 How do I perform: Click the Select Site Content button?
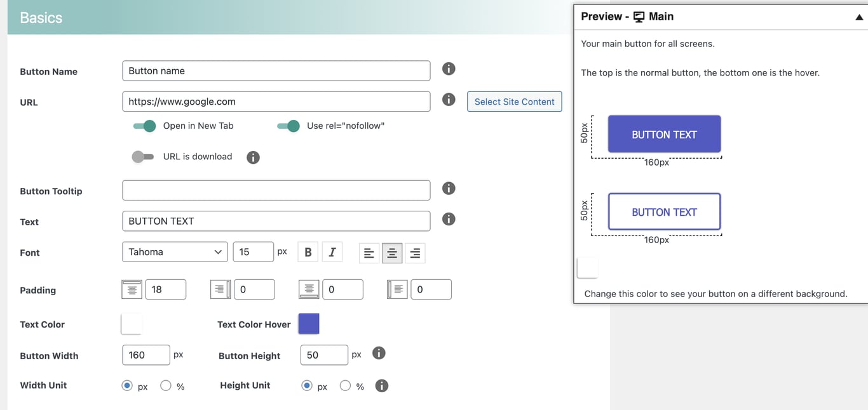pyautogui.click(x=514, y=101)
